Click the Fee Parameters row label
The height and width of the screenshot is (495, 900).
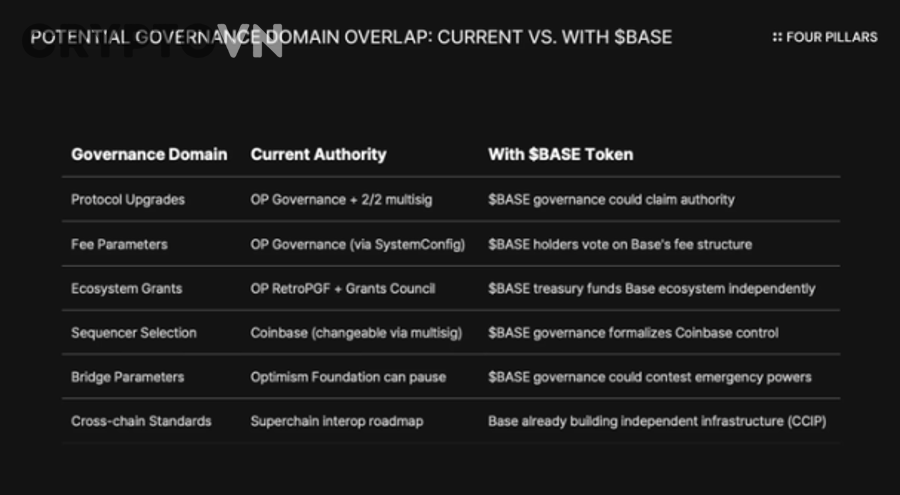[x=119, y=245]
